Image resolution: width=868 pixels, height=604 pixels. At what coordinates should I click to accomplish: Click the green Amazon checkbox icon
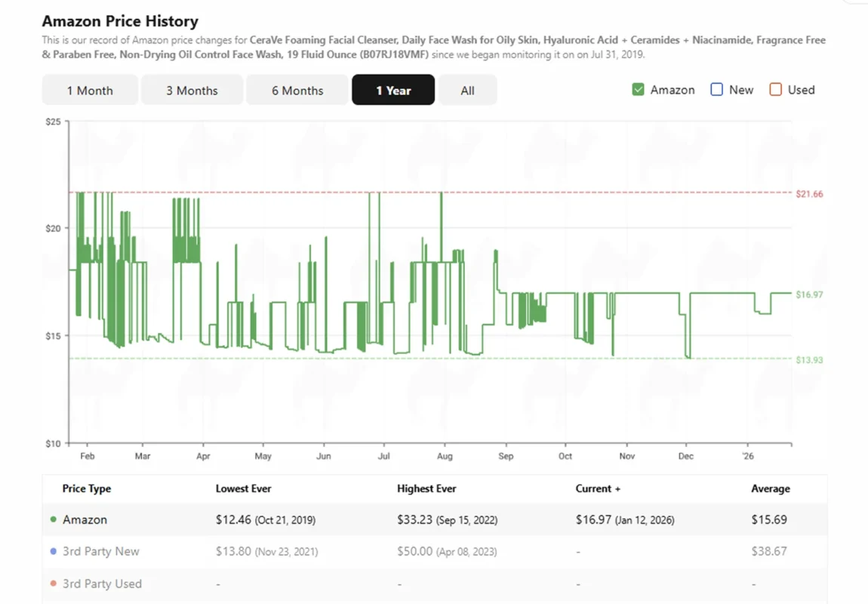[x=637, y=89]
